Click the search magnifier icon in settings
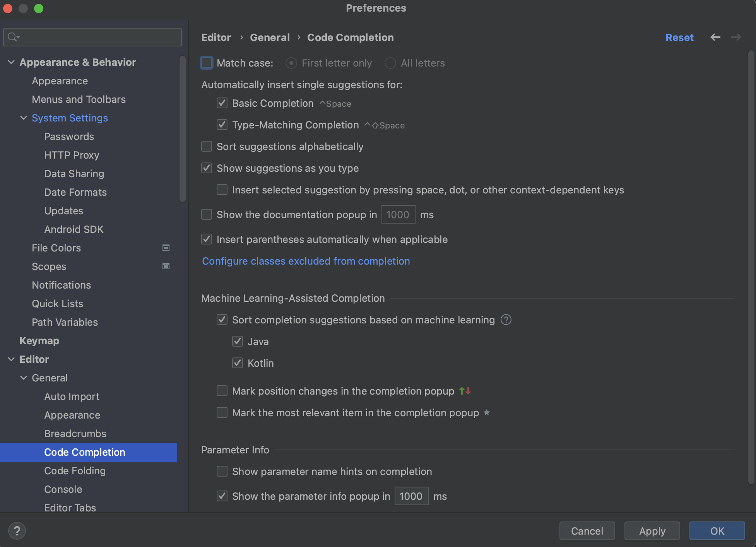Screen dimensions: 756x547 [13, 37]
